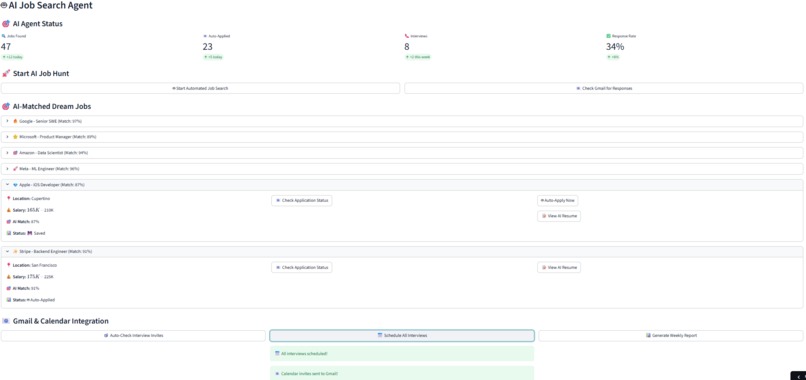Click the Status chart icon in Apple job details
Image resolution: width=806 pixels, height=380 pixels.
pos(8,233)
